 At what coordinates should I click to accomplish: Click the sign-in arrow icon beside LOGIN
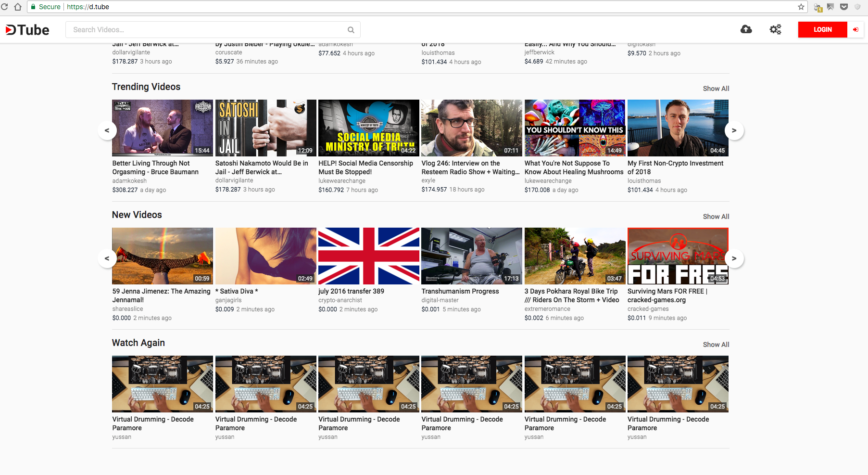click(x=855, y=29)
